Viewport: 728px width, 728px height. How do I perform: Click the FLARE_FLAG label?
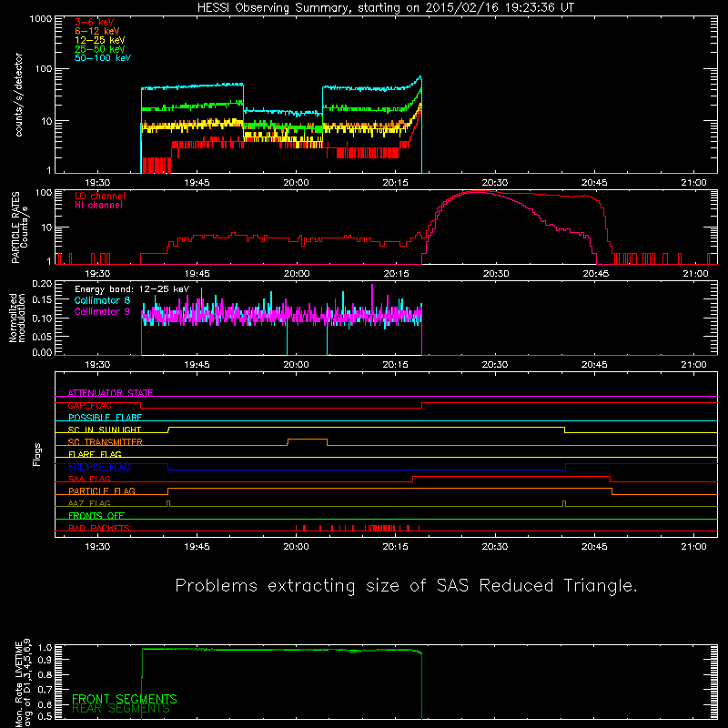pos(95,454)
